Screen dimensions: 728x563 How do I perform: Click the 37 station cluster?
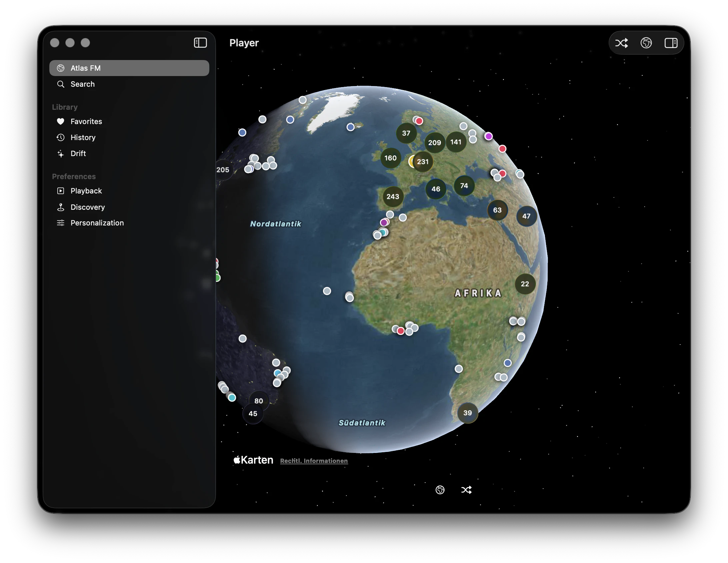point(406,133)
